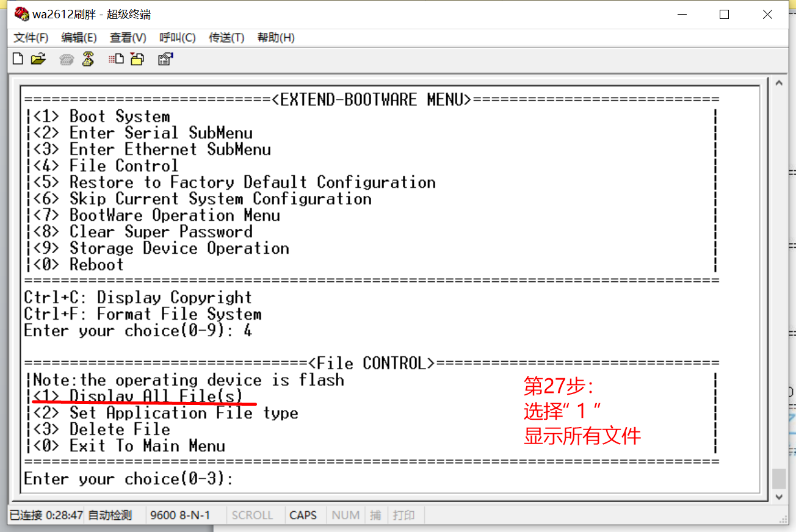The width and height of the screenshot is (796, 532).
Task: Click the '<4> File Control' line
Action: point(106,166)
